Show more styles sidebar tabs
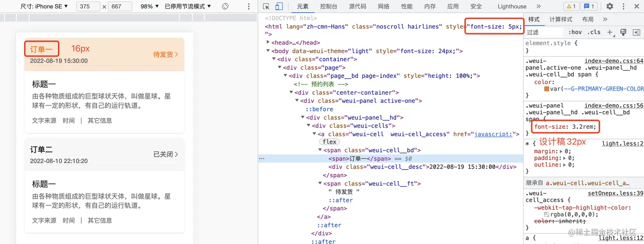 (605, 20)
